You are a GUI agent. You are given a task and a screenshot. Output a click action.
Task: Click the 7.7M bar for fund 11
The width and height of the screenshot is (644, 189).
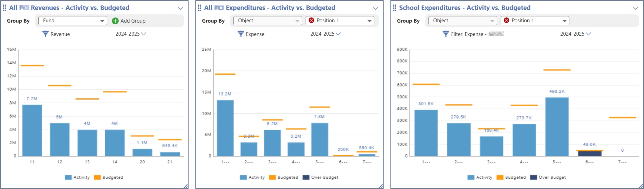tap(32, 130)
